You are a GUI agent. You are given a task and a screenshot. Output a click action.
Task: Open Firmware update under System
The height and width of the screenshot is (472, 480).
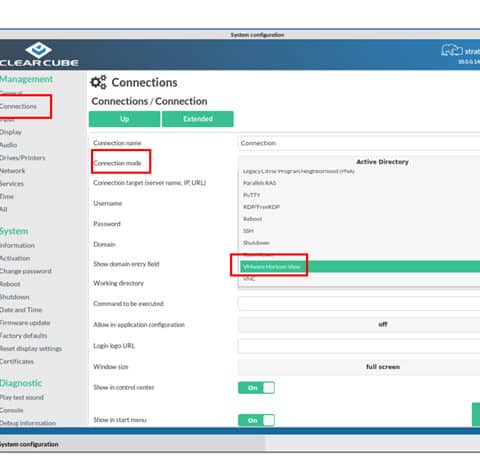pos(25,323)
